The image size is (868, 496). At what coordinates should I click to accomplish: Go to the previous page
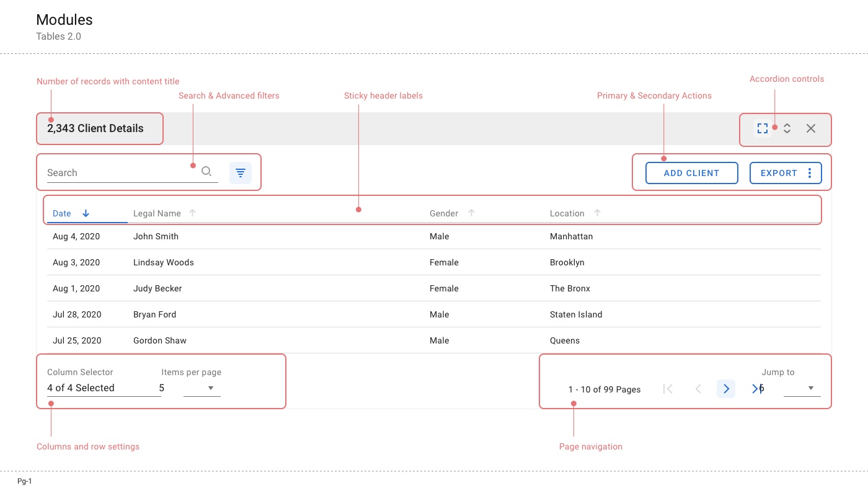click(x=698, y=389)
